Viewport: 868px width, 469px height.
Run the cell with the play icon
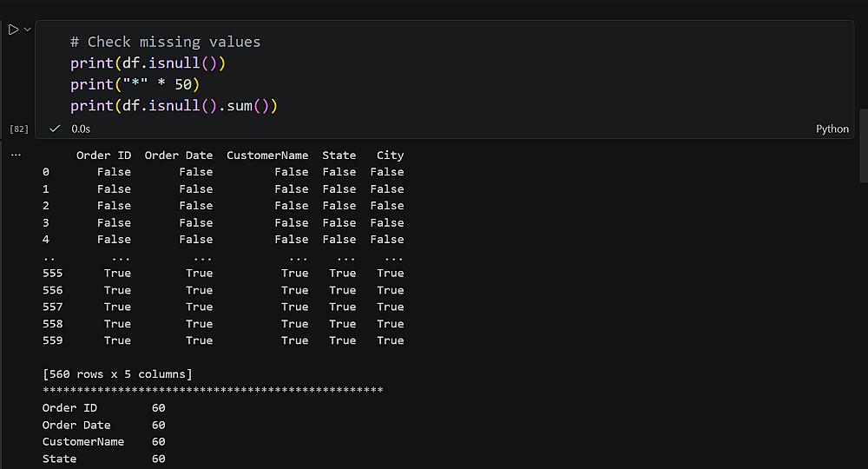(x=13, y=30)
